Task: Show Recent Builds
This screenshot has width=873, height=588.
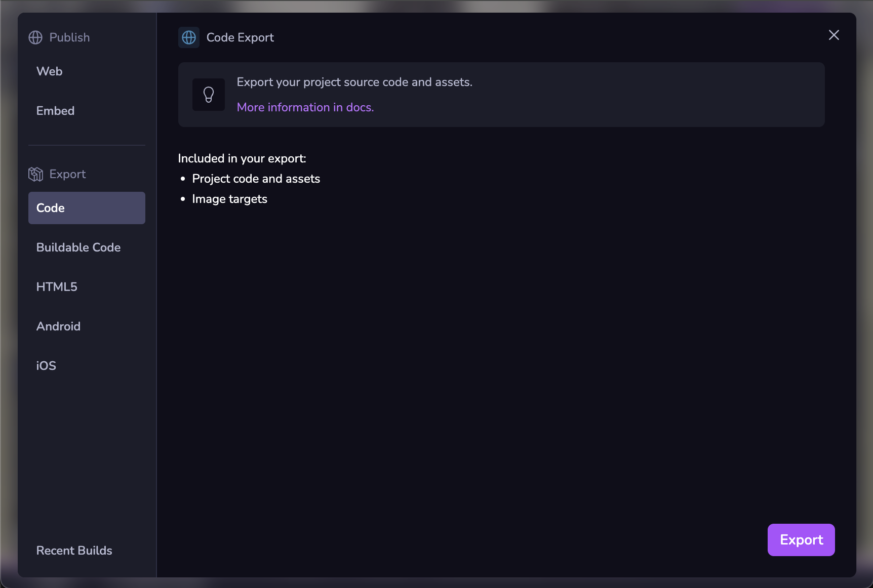Action: tap(74, 551)
